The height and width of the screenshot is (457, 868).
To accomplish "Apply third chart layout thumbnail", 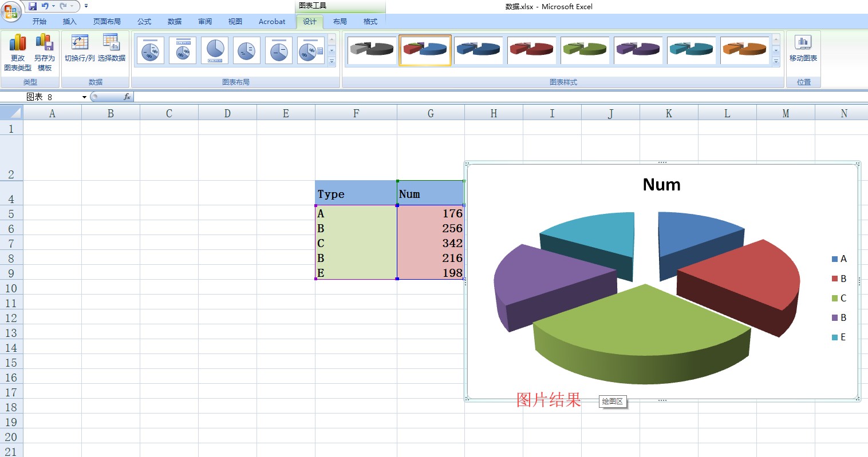I will tap(215, 50).
